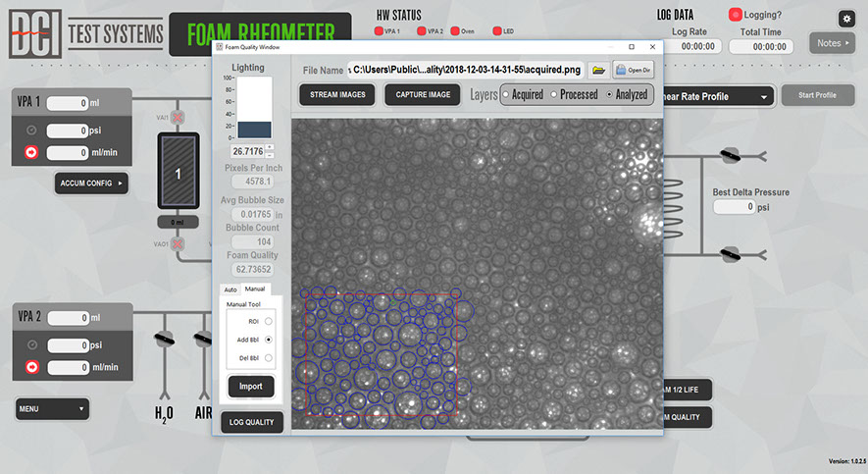868x474 pixels.
Task: Click the folder browse icon beside File Name
Action: click(596, 70)
